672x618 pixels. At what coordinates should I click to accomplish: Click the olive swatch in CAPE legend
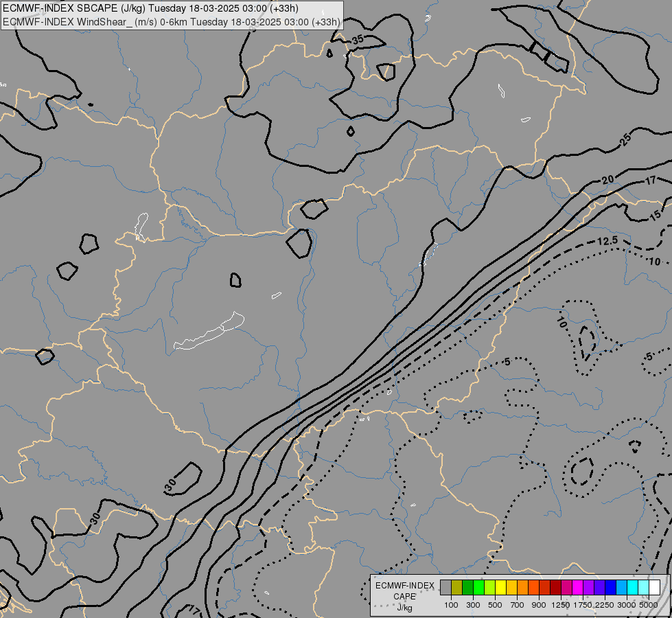tap(457, 587)
